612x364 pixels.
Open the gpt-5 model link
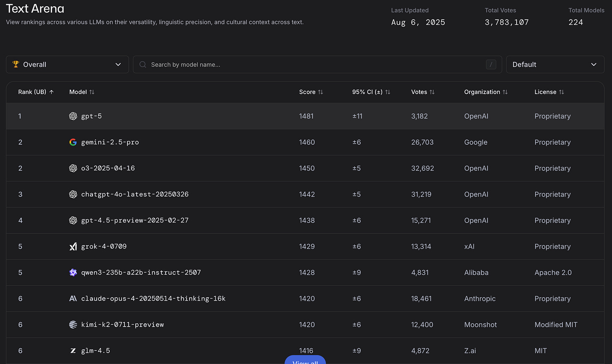[x=91, y=116]
